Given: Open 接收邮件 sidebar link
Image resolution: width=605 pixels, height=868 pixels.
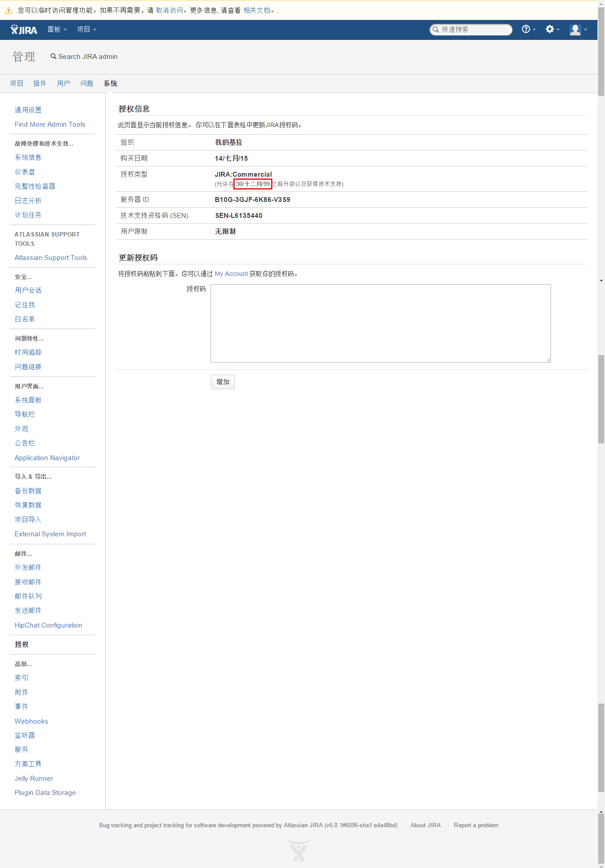Looking at the screenshot, I should pos(28,582).
